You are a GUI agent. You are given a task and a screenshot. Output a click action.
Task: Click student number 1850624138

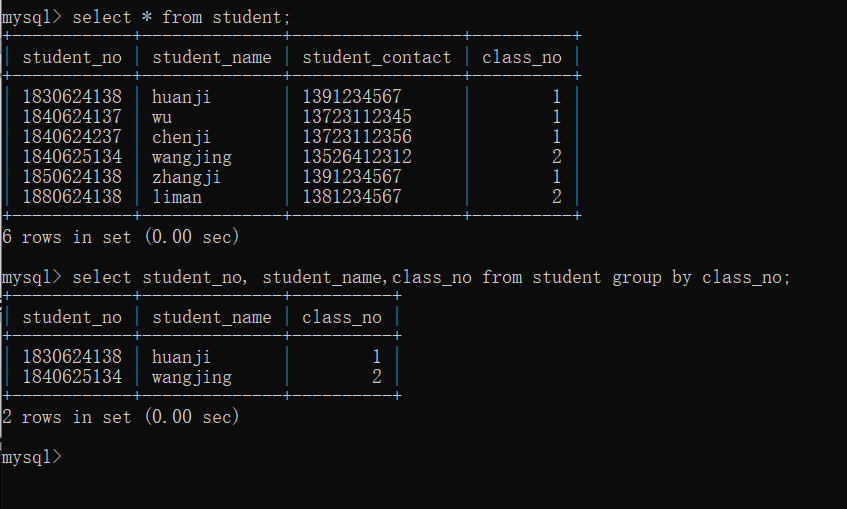pyautogui.click(x=72, y=177)
